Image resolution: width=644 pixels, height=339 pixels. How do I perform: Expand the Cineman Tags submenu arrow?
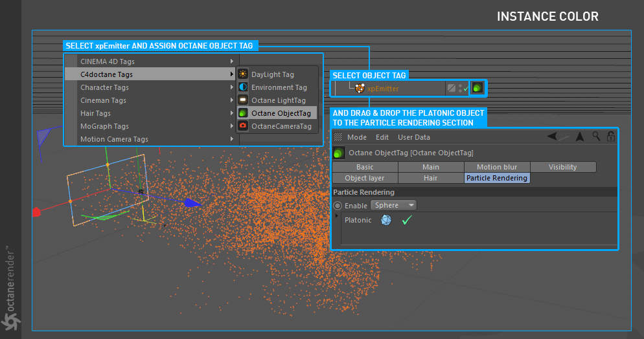[232, 100]
